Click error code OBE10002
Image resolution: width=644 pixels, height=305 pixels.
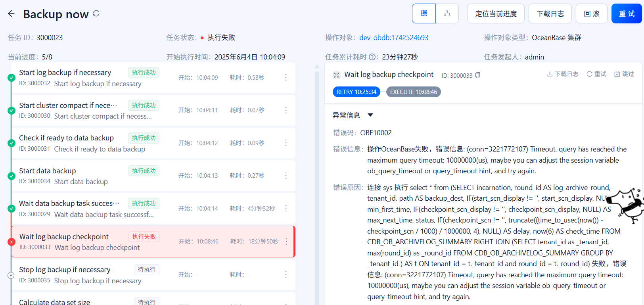click(376, 133)
